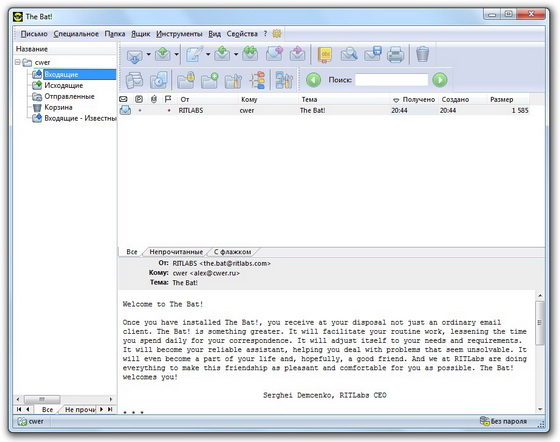This screenshot has height=442, width=560.
Task: Click the magnifier search messages icon
Action: (x=349, y=55)
